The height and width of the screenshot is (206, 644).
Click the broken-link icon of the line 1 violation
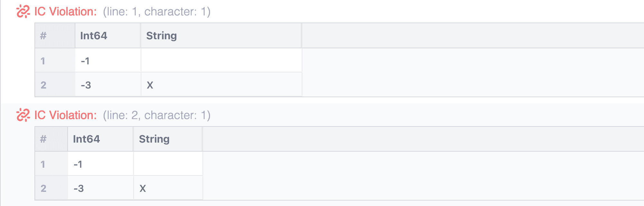point(23,12)
